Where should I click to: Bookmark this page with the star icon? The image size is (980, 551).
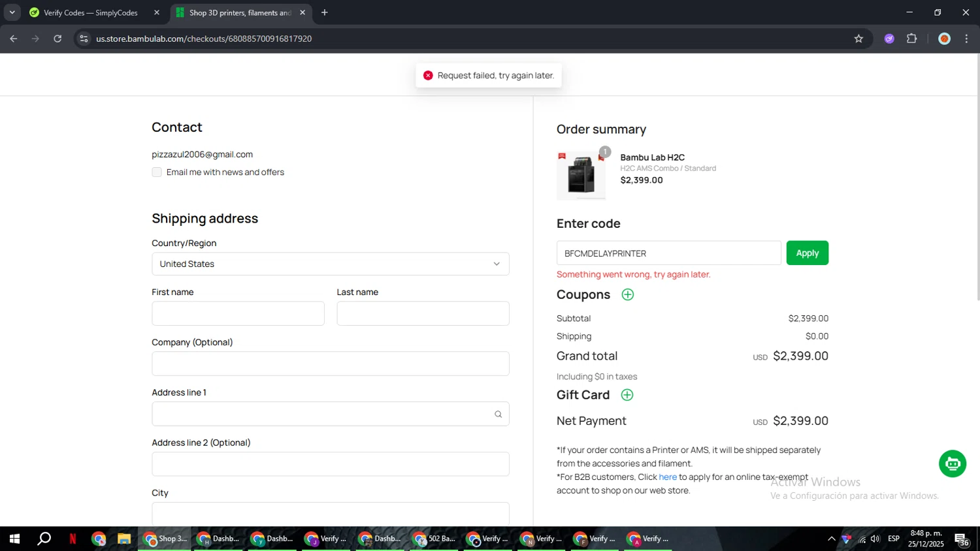(858, 39)
